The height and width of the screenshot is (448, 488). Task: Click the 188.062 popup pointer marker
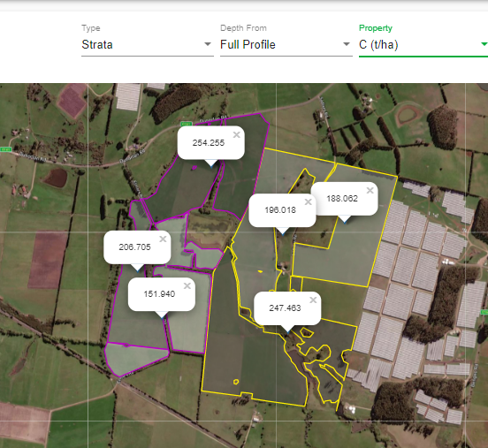coord(344,219)
